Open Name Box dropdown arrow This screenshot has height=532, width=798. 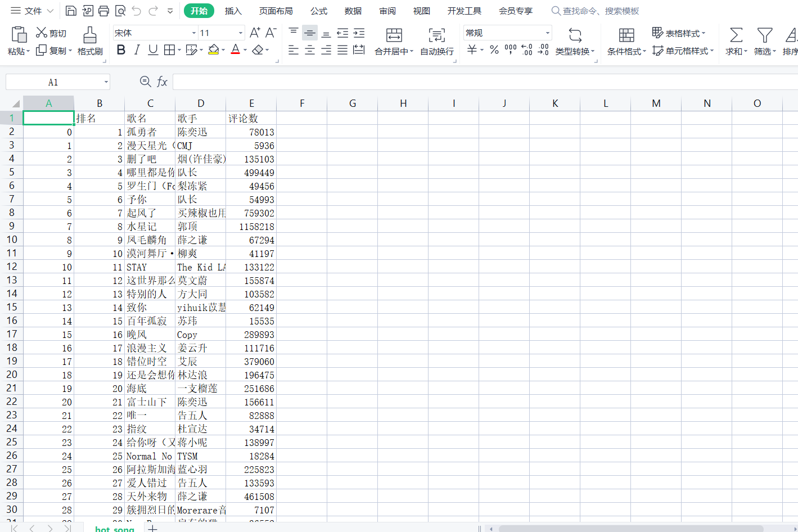click(106, 82)
